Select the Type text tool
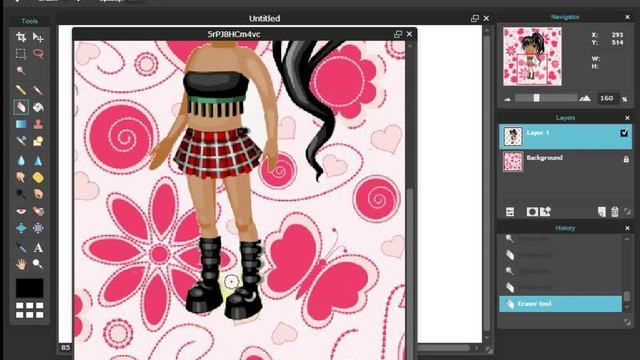The width and height of the screenshot is (640, 360). 38,247
